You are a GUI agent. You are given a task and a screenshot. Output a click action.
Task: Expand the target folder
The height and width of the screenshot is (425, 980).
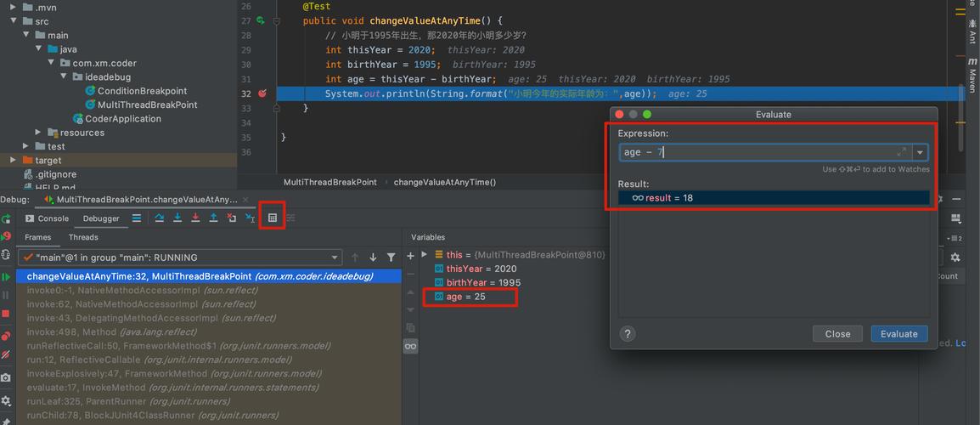(x=13, y=161)
